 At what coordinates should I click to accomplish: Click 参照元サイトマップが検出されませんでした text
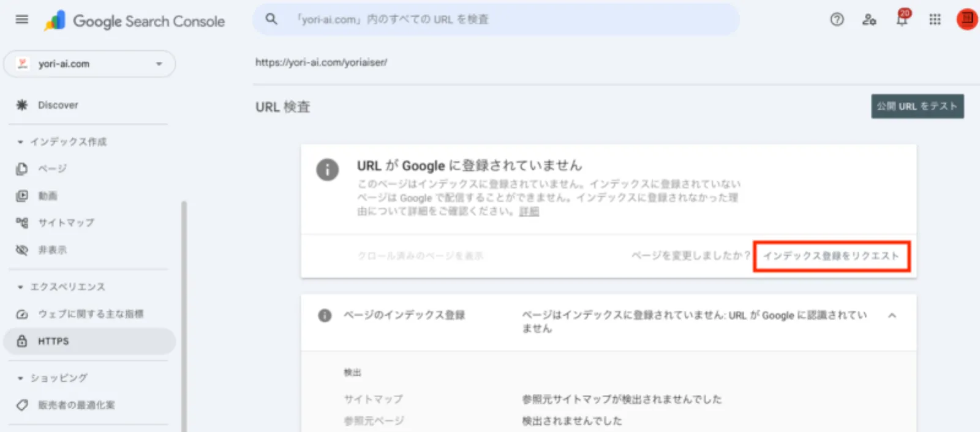point(622,400)
